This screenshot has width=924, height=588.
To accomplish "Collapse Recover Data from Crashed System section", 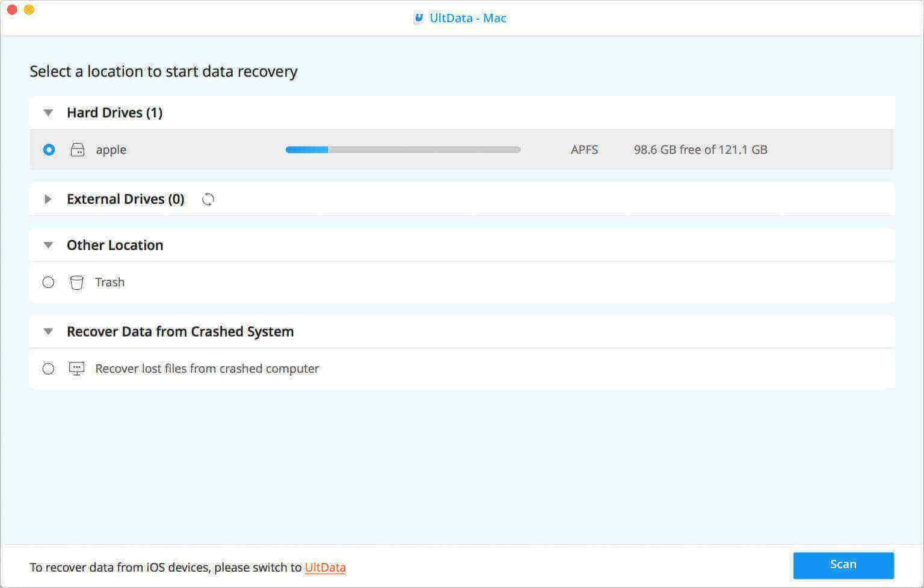I will coord(48,332).
